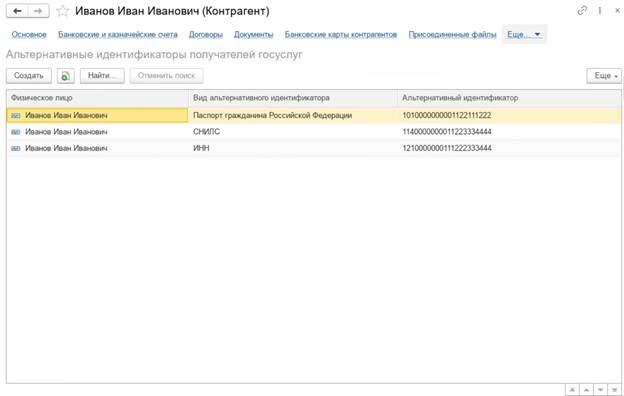Switch to the Документы tab
The height and width of the screenshot is (396, 624).
click(254, 35)
